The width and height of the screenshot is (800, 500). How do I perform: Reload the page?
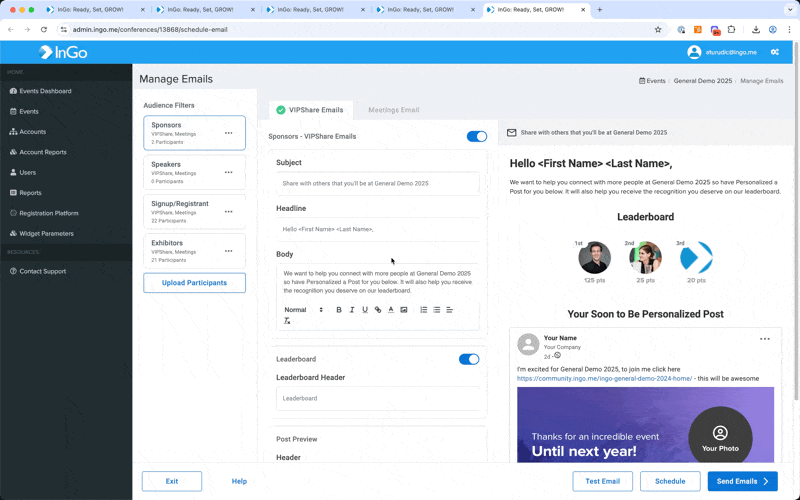click(44, 30)
